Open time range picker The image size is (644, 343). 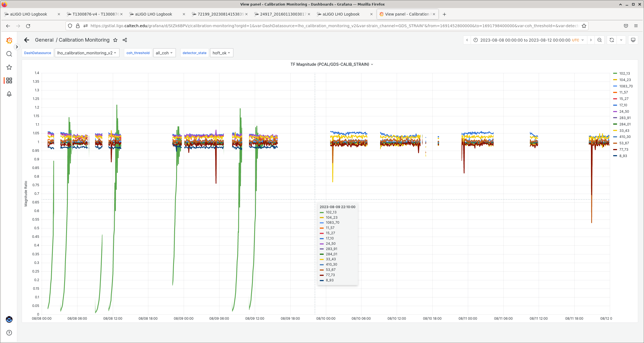pos(529,40)
